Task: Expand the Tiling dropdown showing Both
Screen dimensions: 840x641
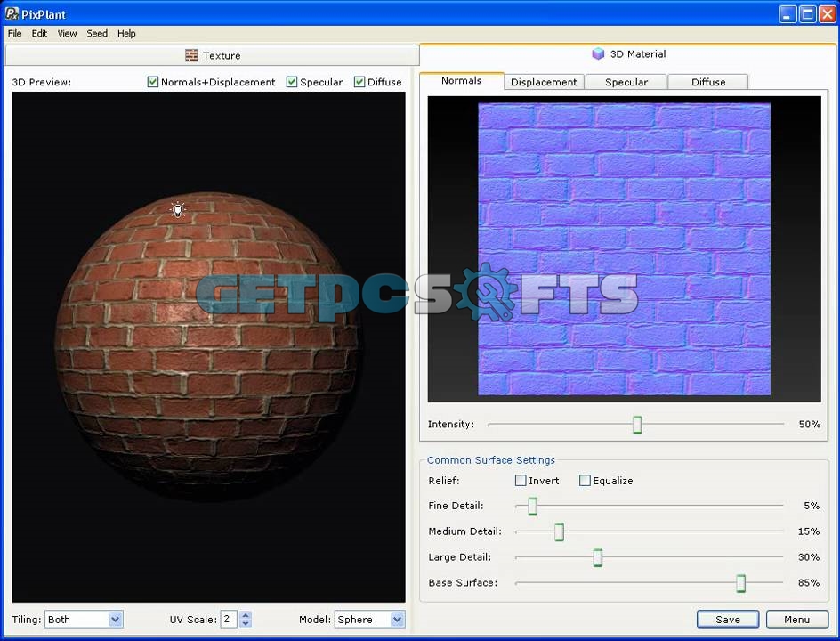Action: pos(115,619)
